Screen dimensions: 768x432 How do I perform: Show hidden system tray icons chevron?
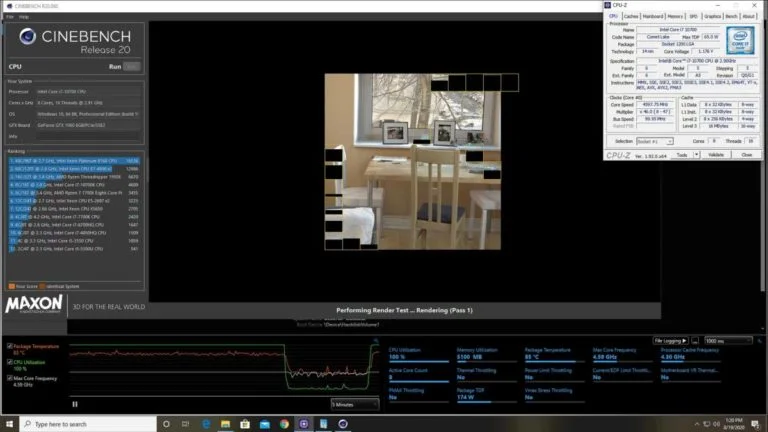(696, 424)
